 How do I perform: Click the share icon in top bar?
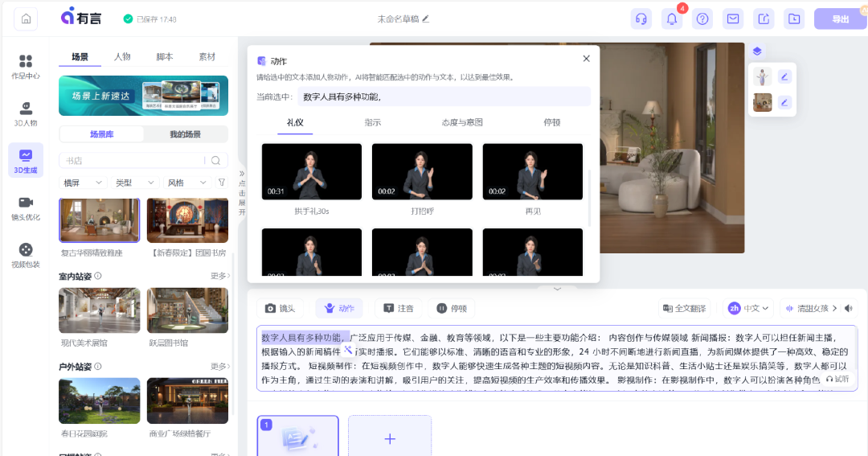(764, 18)
